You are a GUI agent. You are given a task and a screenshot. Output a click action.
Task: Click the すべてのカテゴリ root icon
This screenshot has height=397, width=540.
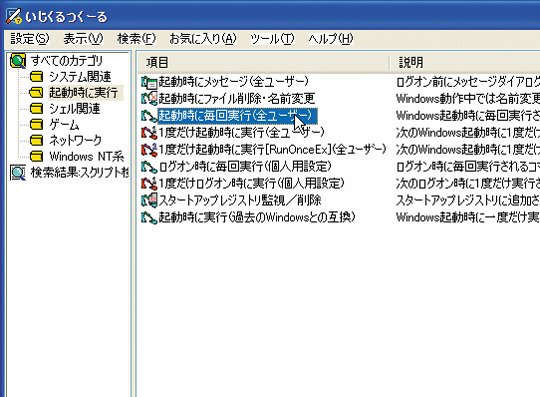tap(18, 61)
